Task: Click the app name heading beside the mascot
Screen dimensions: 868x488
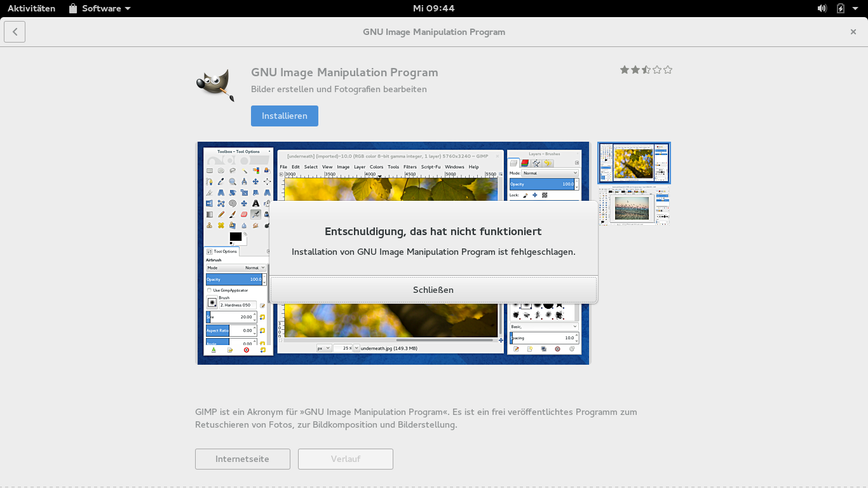Action: (344, 72)
